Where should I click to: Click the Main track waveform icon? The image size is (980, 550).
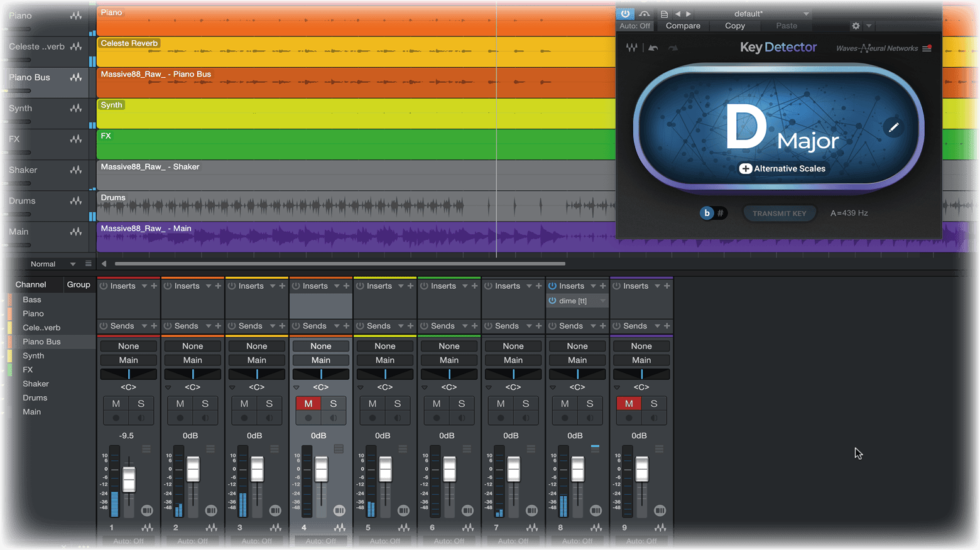click(x=76, y=232)
